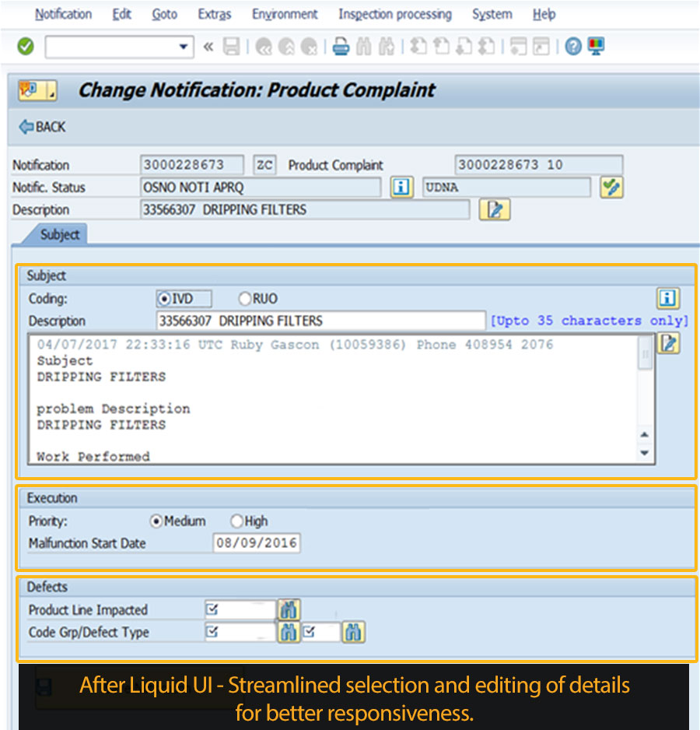Open the Extras menu
The height and width of the screenshot is (730, 700).
(215, 14)
